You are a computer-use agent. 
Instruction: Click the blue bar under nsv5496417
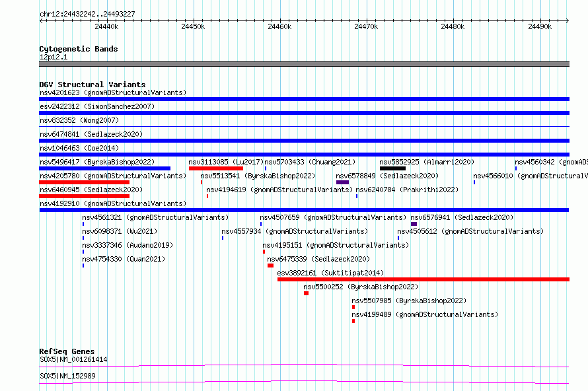pos(104,168)
